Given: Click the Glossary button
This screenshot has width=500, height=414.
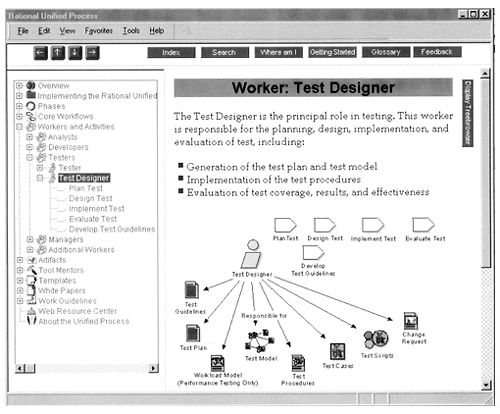Looking at the screenshot, I should [x=386, y=52].
